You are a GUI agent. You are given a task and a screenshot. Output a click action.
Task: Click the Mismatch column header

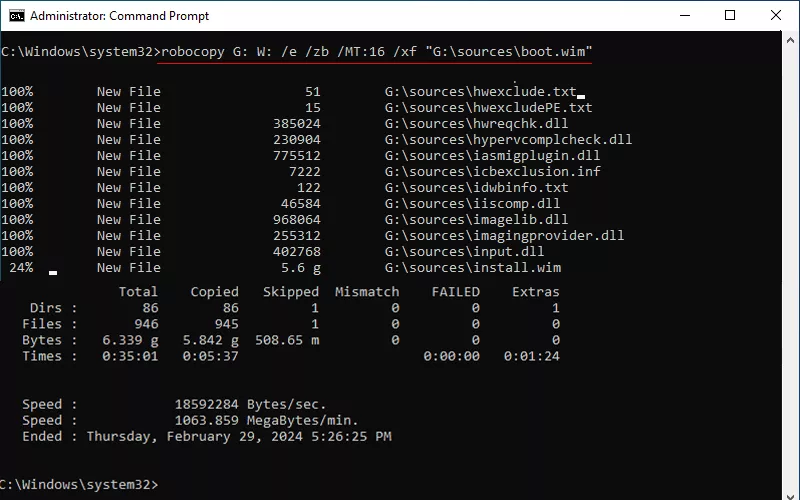(367, 292)
